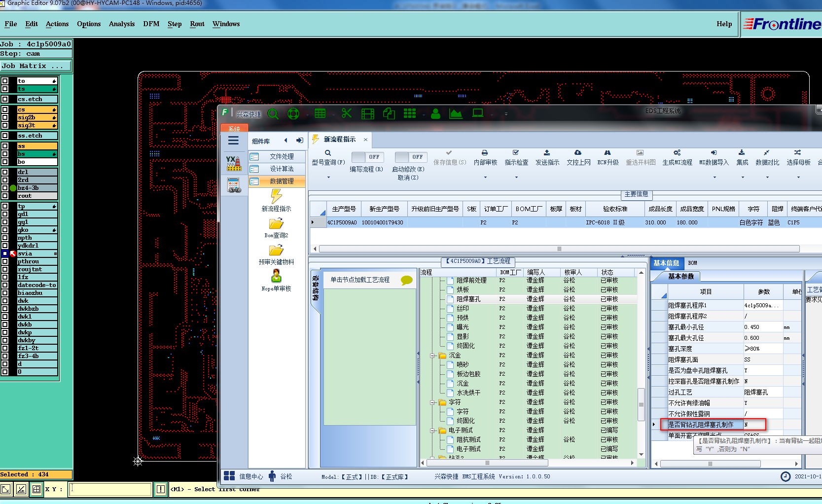This screenshot has width=822, height=504.
Task: Open the Rout menu
Action: click(x=197, y=24)
